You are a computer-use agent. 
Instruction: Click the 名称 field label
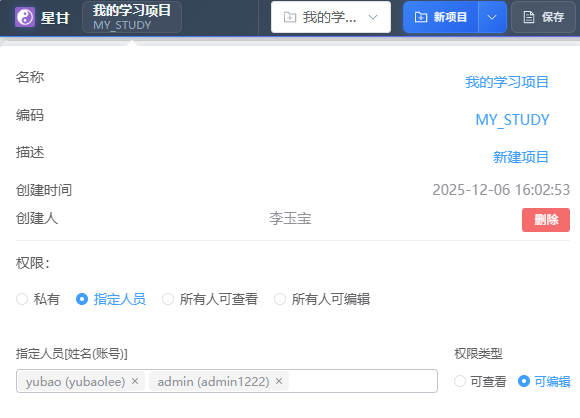point(30,77)
